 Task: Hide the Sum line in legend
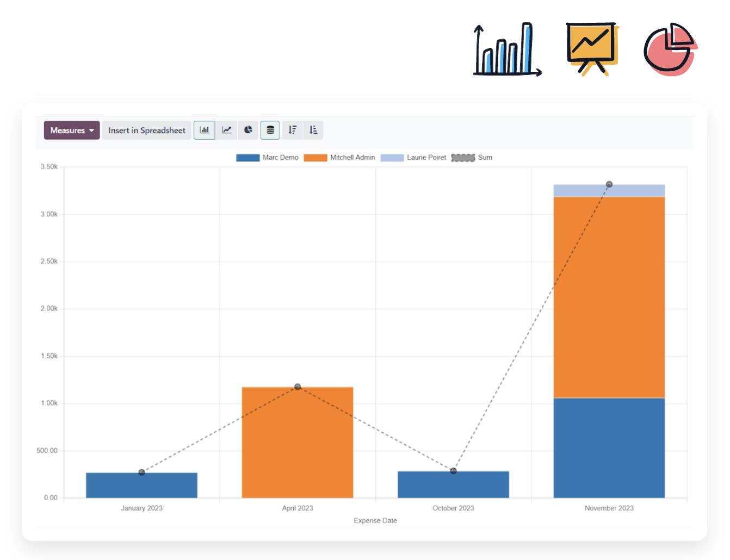(472, 158)
